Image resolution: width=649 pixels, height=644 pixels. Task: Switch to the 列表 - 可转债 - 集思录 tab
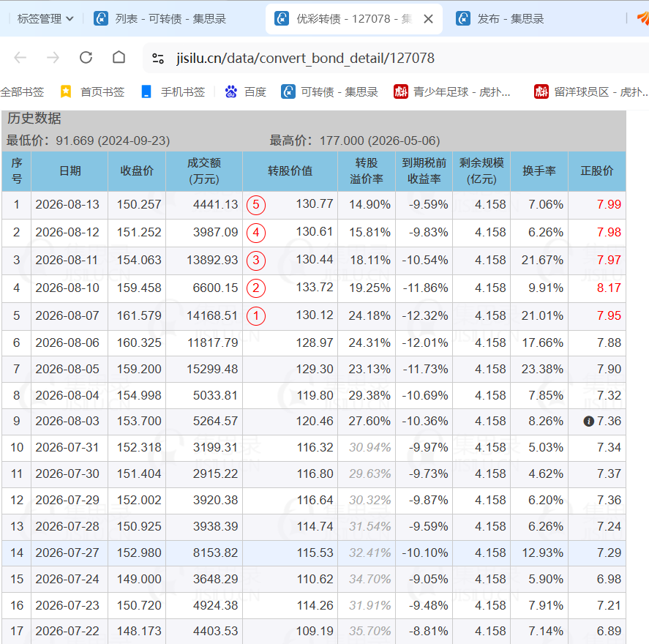(x=160, y=19)
